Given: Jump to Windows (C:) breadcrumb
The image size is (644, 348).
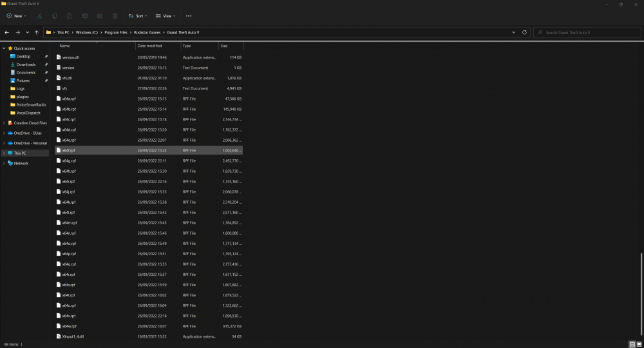Looking at the screenshot, I should pyautogui.click(x=87, y=32).
